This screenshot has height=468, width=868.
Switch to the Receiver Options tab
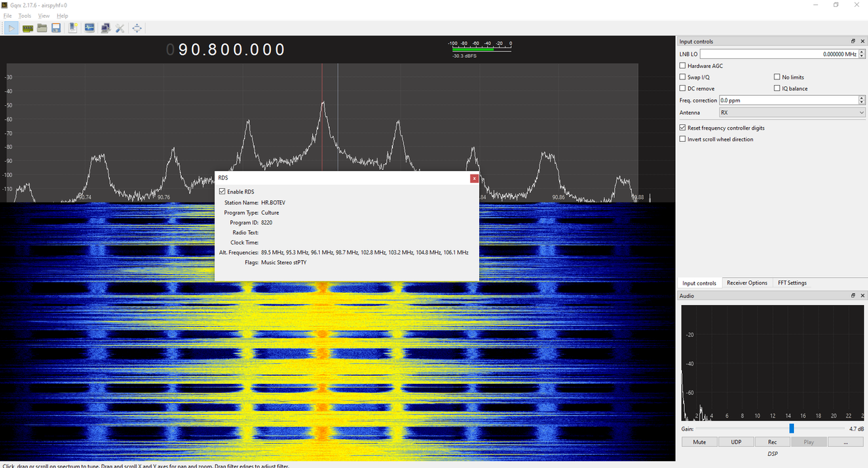(x=747, y=283)
